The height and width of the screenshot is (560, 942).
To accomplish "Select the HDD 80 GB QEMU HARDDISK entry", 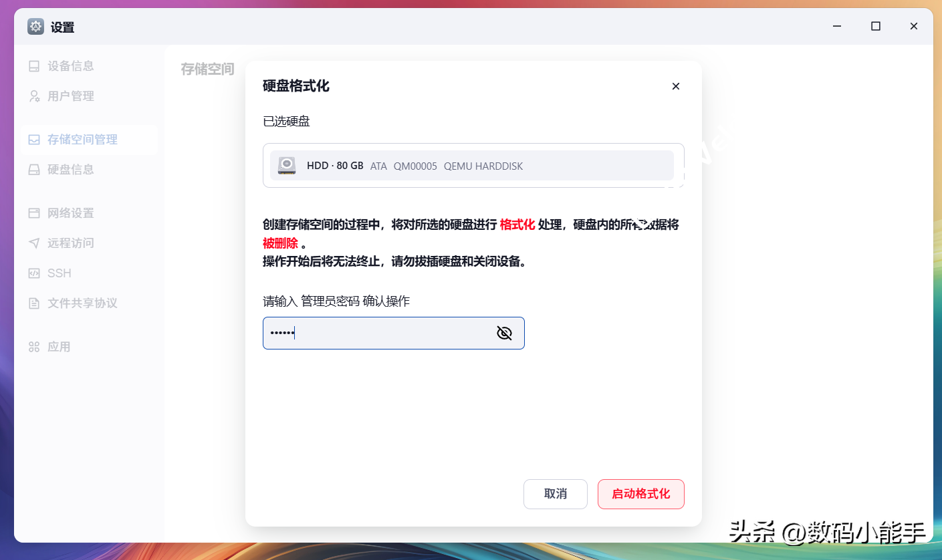I will click(x=472, y=166).
